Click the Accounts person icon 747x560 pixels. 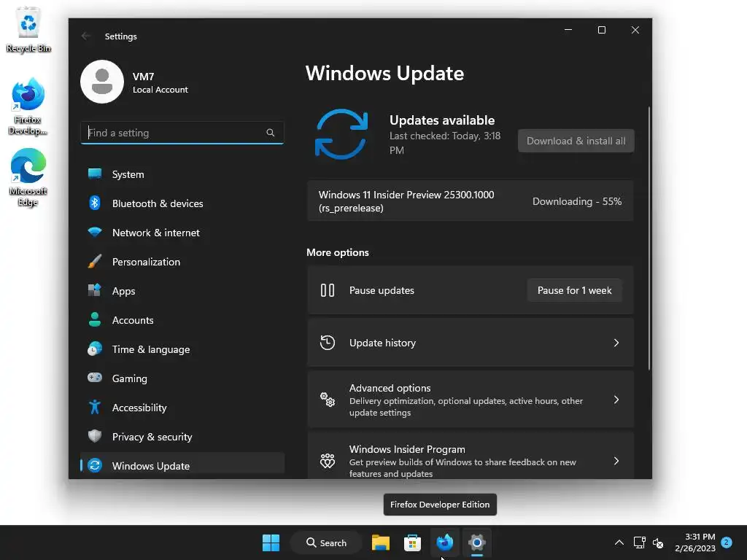pos(95,319)
